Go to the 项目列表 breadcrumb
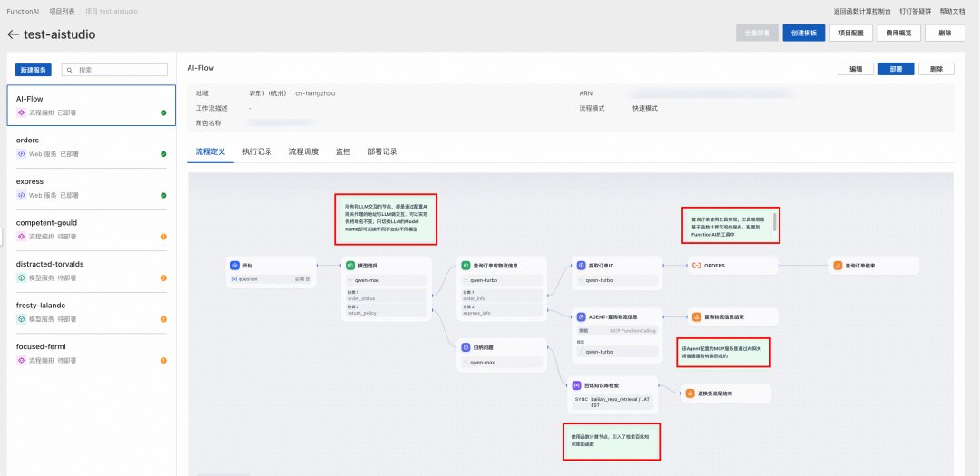This screenshot has width=980, height=476. click(62, 11)
